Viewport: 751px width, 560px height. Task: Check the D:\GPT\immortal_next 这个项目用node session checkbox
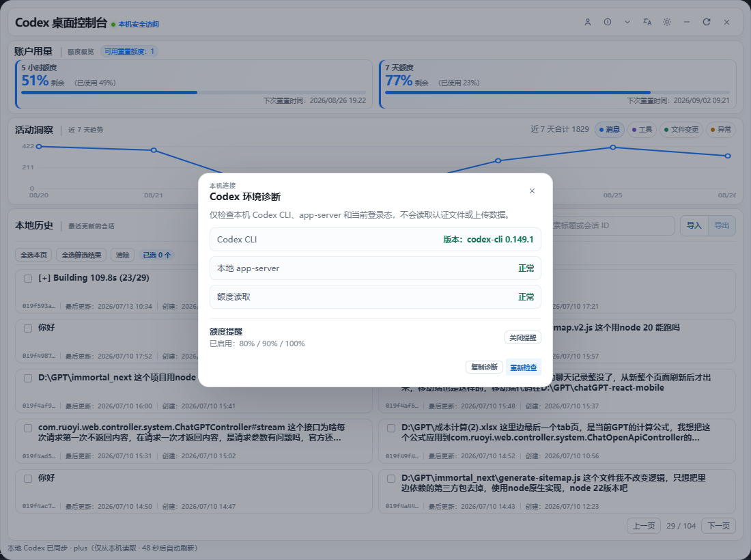pos(28,378)
